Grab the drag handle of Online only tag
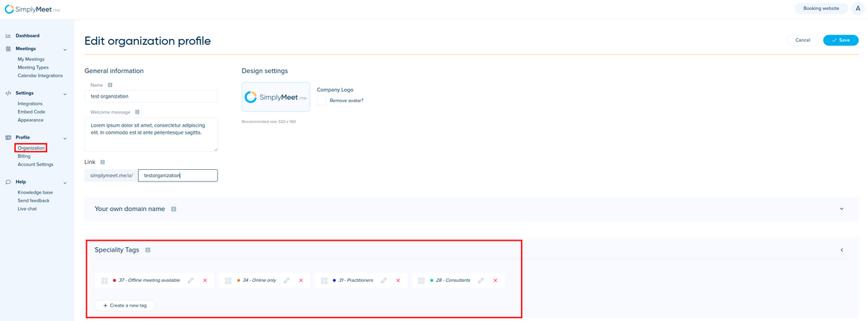The width and height of the screenshot is (868, 321). (x=228, y=281)
